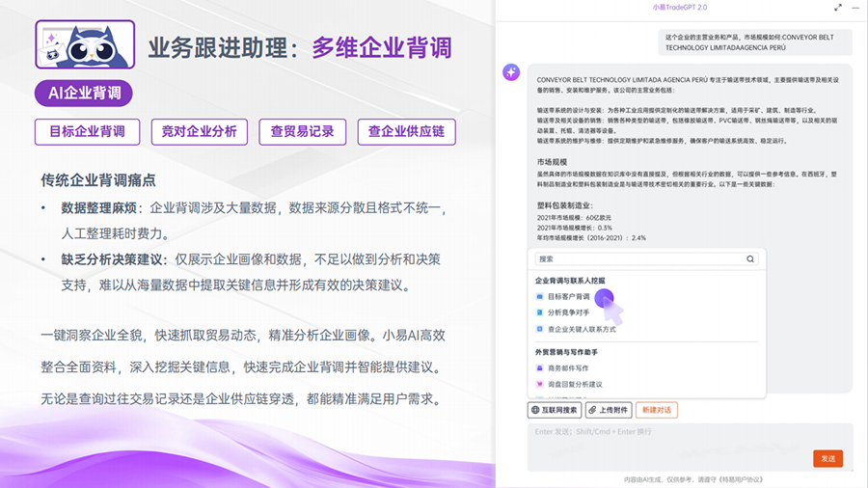
Task: Click the icon beside 分析竞争对手
Action: 540,312
